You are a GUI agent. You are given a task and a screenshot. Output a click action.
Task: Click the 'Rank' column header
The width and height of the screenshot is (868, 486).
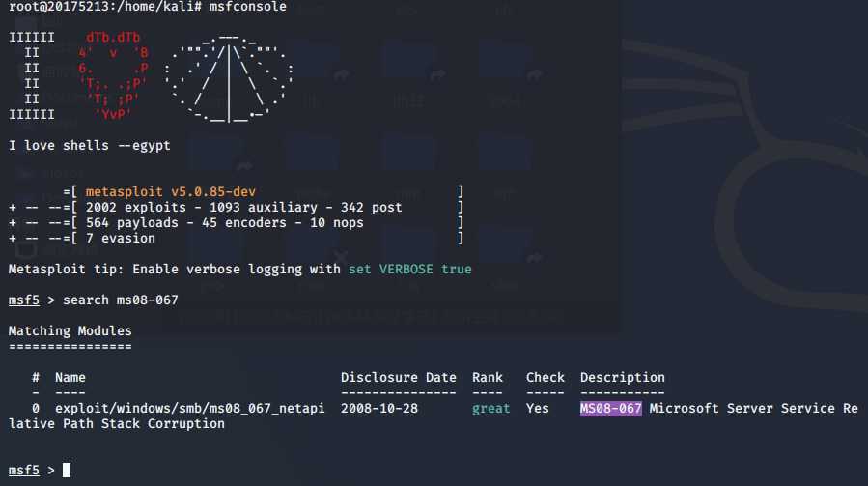click(488, 378)
